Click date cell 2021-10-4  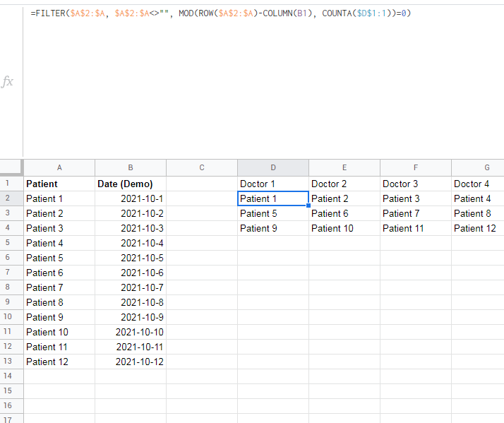131,243
